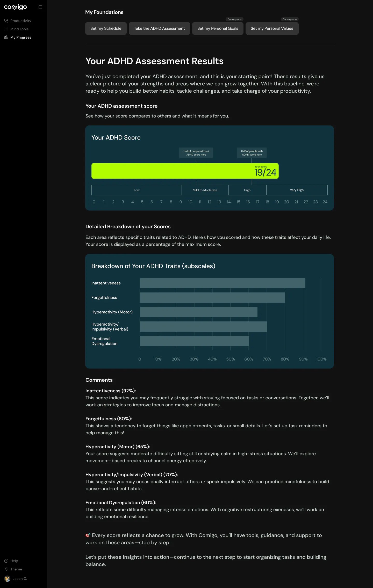Viewport: 373px width, 588px height.
Task: Click the Mild to Moderate range segment
Action: pos(205,190)
